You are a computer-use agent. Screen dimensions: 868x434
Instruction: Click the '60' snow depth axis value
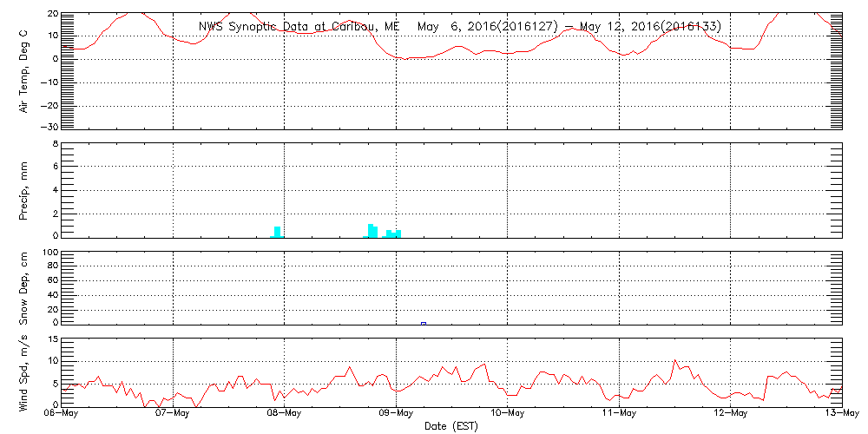click(52, 281)
